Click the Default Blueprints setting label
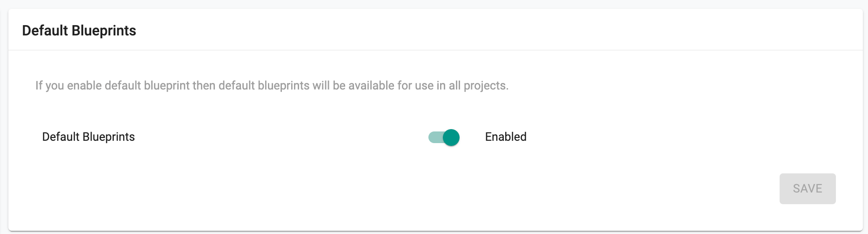The height and width of the screenshot is (234, 868). (88, 137)
